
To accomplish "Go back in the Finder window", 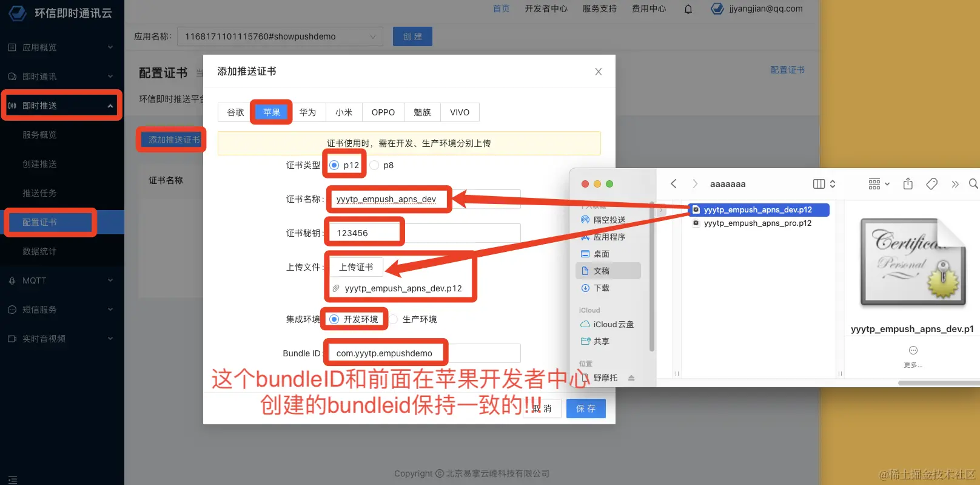I will click(x=674, y=183).
